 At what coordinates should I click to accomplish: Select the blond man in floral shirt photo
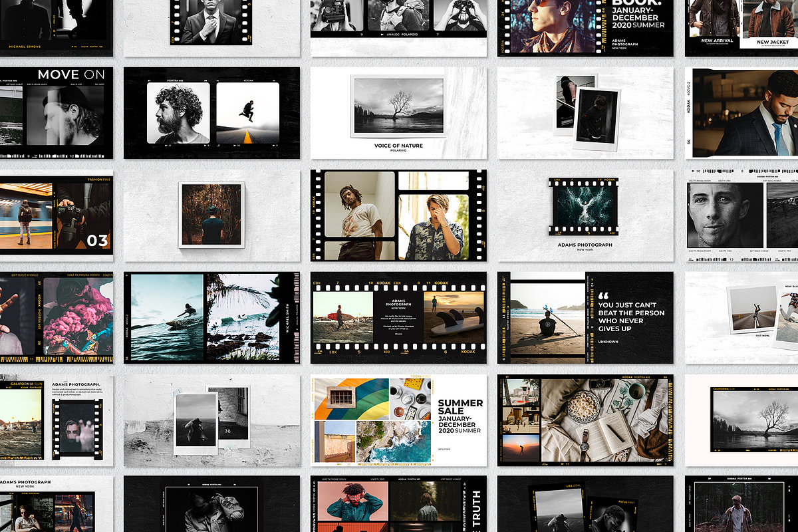tap(434, 227)
